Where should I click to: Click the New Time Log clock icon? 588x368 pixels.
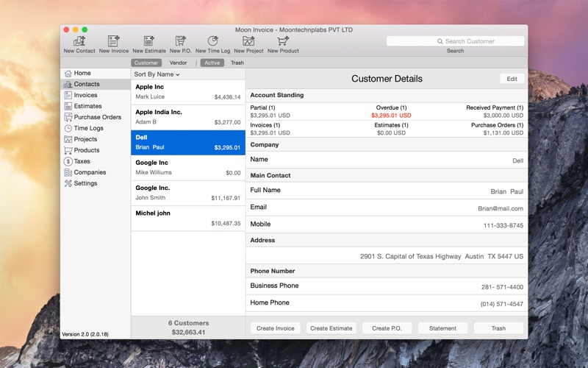pyautogui.click(x=212, y=41)
